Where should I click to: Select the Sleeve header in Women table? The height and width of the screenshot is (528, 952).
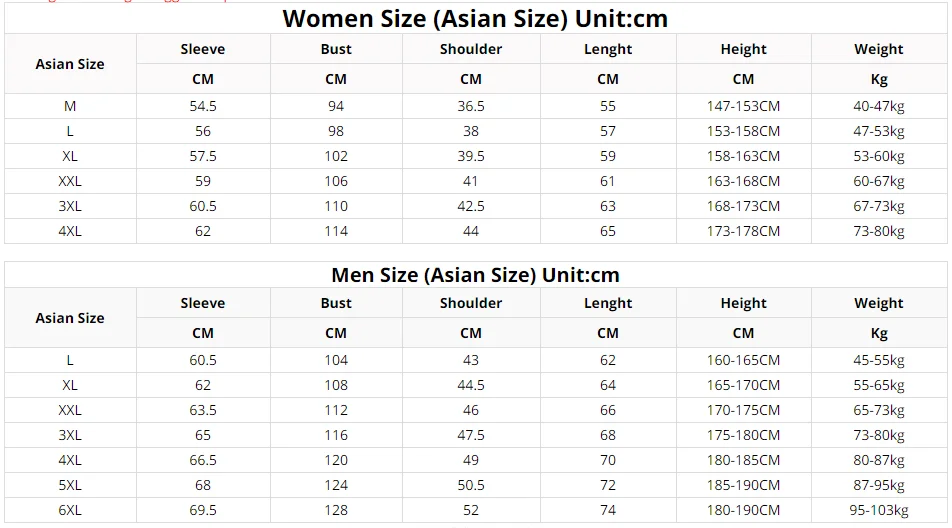(x=203, y=49)
